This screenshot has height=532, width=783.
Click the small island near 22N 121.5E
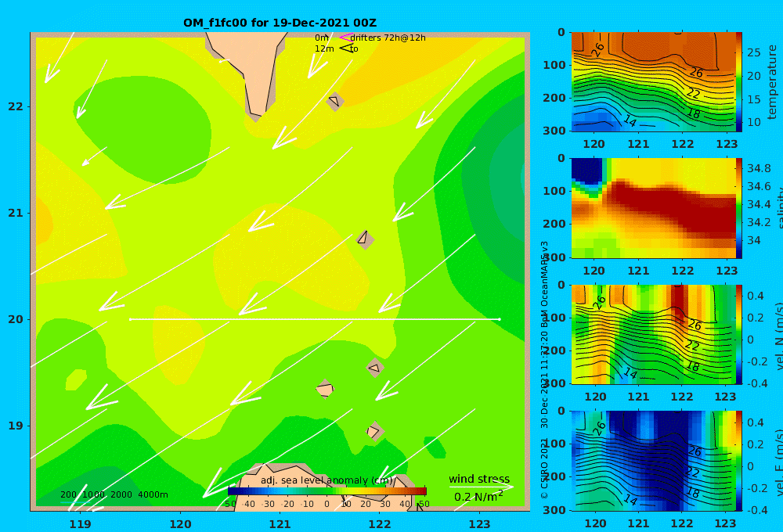334,101
